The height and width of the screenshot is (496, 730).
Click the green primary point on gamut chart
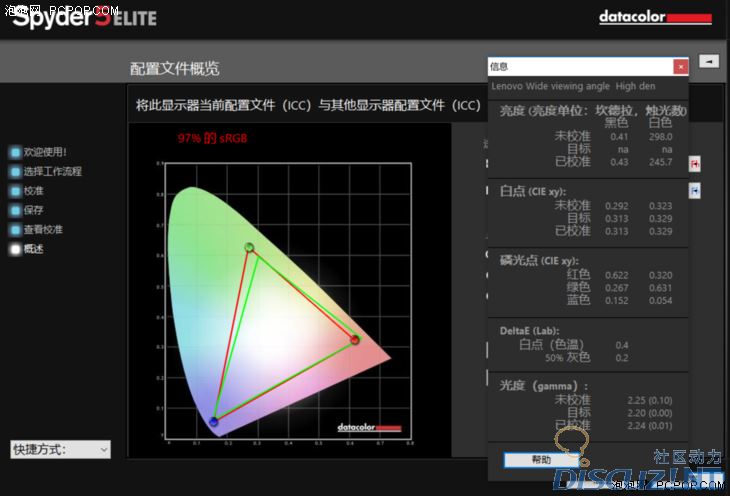coord(250,247)
